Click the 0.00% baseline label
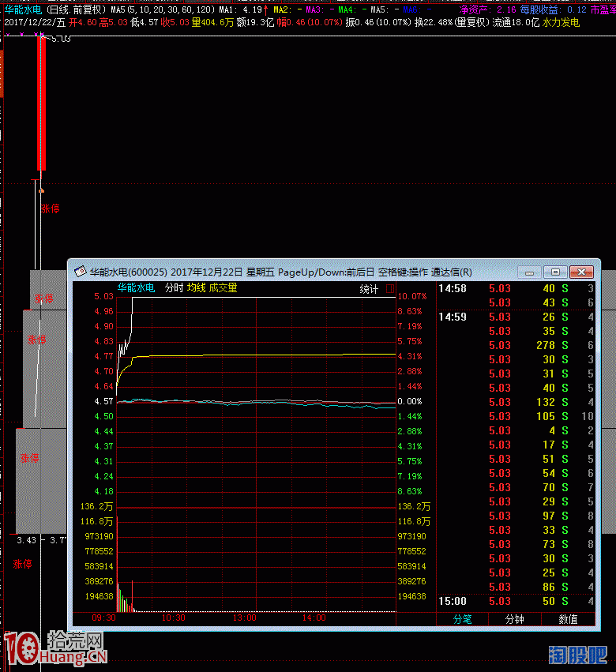Screen dimensions: 616x672 [410, 401]
